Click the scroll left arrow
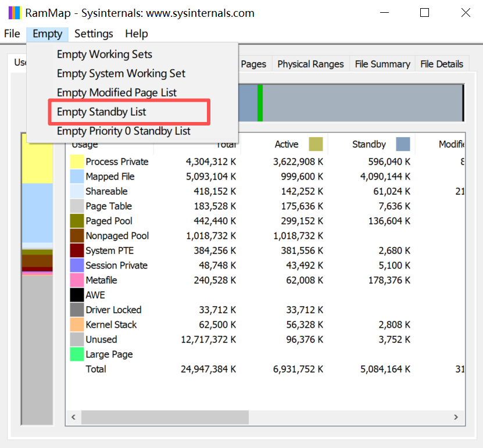 [x=73, y=417]
